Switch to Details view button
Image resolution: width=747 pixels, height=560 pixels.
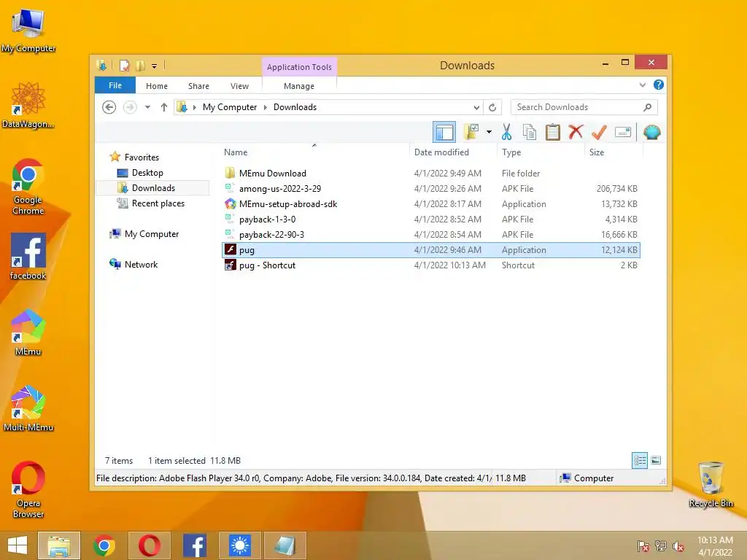(x=639, y=461)
